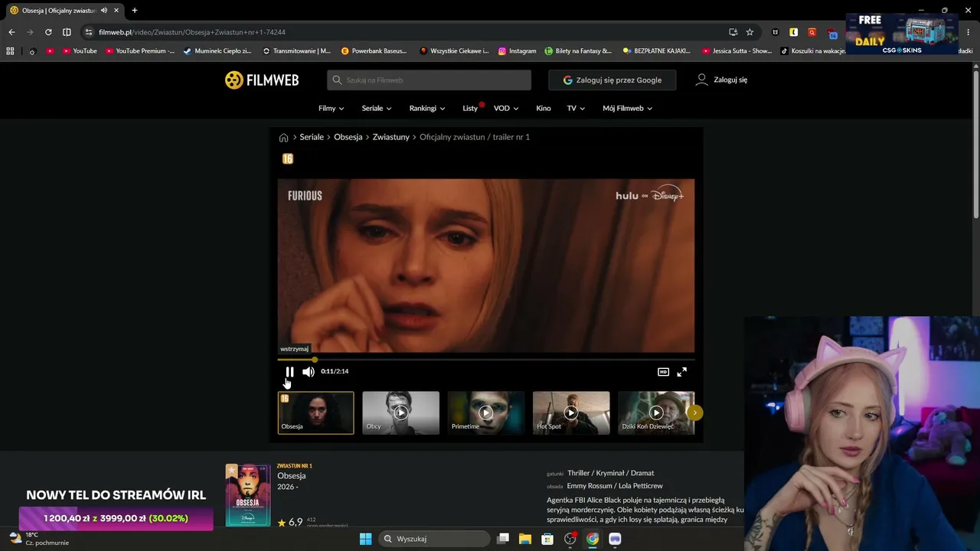Open File Explorer from the taskbar

(x=524, y=539)
